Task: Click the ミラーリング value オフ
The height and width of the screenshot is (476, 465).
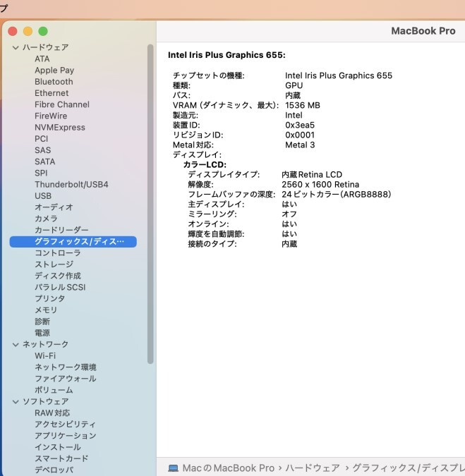Action: pyautogui.click(x=289, y=214)
